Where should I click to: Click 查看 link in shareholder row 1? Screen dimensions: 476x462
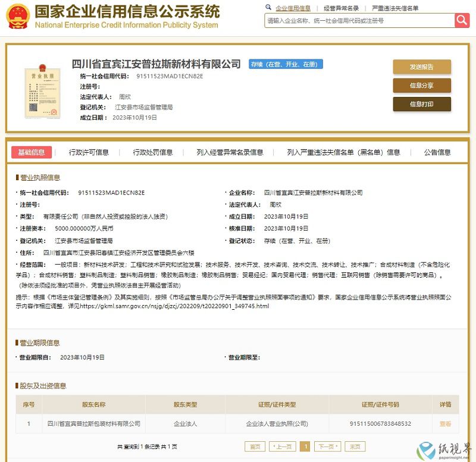click(445, 424)
